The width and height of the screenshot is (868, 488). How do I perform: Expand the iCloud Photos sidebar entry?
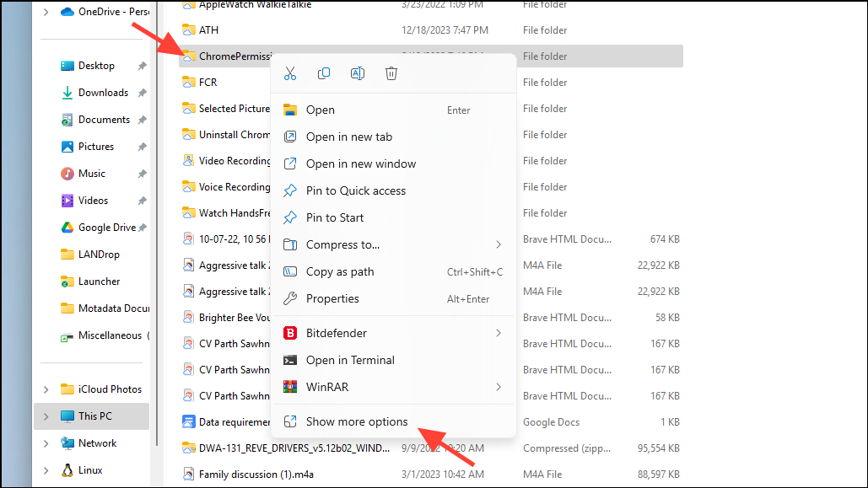click(x=46, y=389)
